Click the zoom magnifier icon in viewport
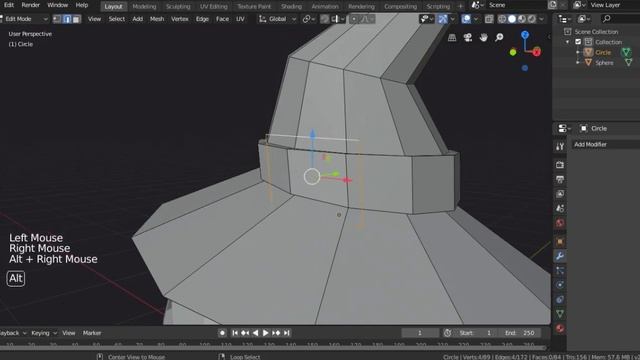Image resolution: width=640 pixels, height=360 pixels. tap(499, 38)
